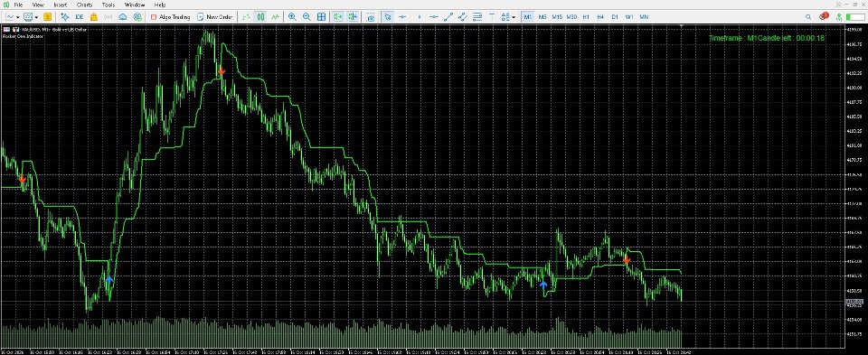Switch to H4 timeframe
This screenshot has height=355, width=868.
coord(600,16)
